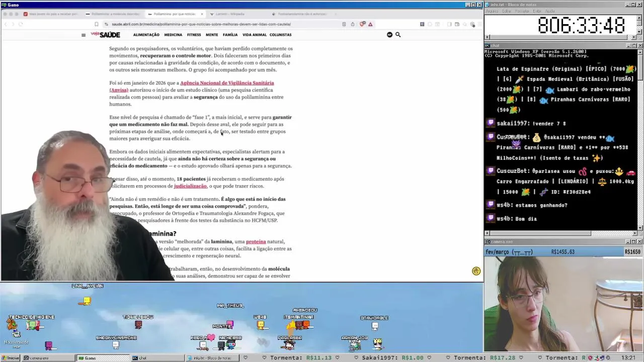
Task: Click the Brave shields icon in address bar
Action: tap(362, 24)
